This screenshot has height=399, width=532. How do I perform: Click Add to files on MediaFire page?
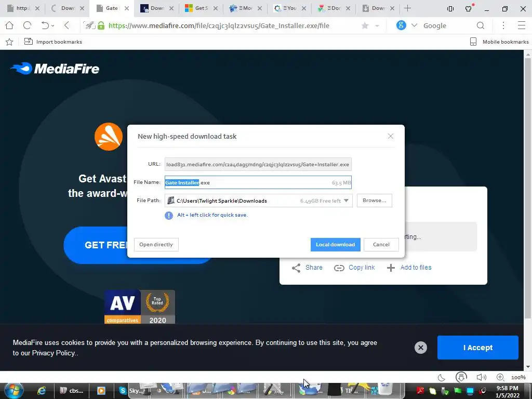point(409,268)
